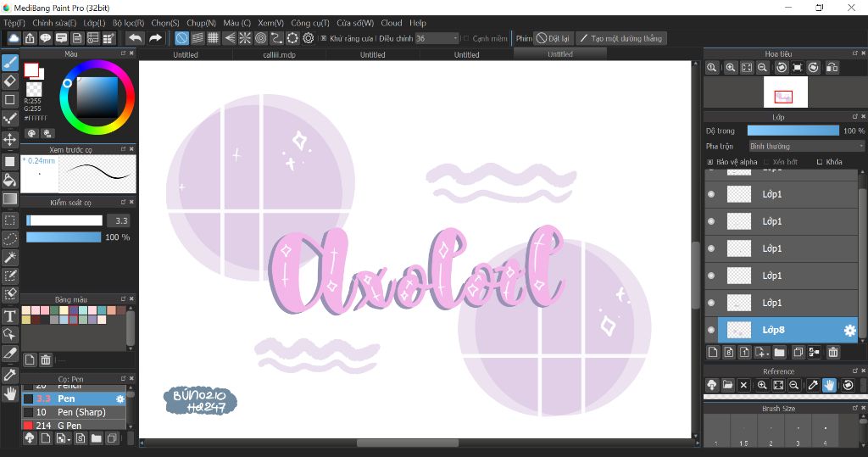Delete layer with trash icon in Lớp panel

[832, 352]
